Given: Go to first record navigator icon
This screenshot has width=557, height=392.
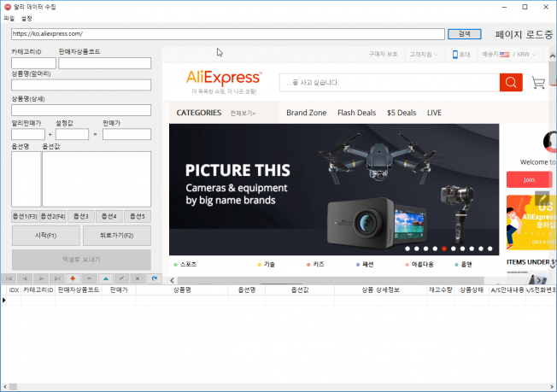Looking at the screenshot, I should click(9, 278).
